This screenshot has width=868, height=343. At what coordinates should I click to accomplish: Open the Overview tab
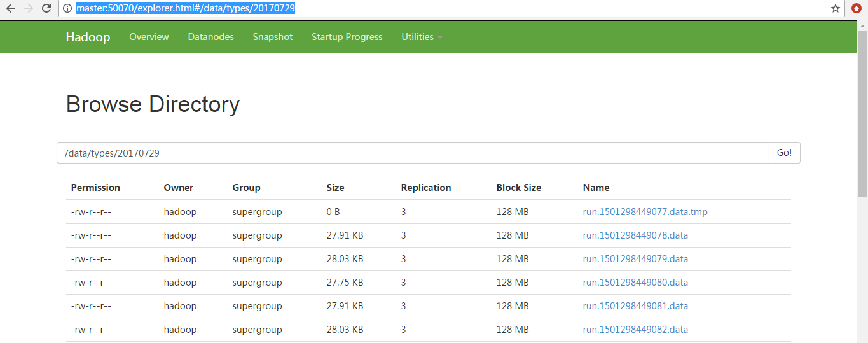coord(149,37)
